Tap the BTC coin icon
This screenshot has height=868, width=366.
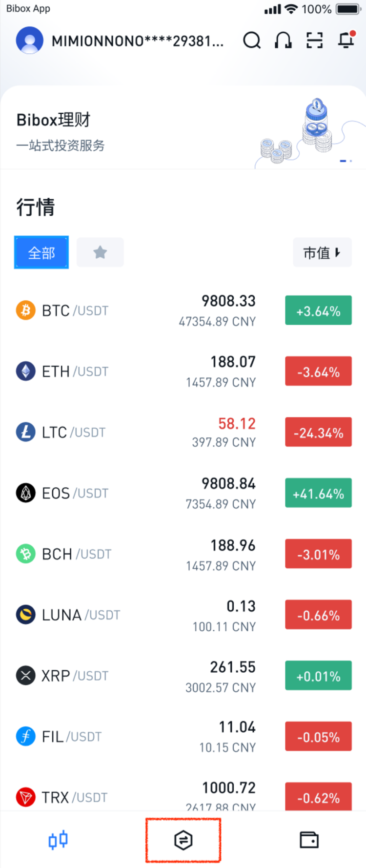click(26, 310)
